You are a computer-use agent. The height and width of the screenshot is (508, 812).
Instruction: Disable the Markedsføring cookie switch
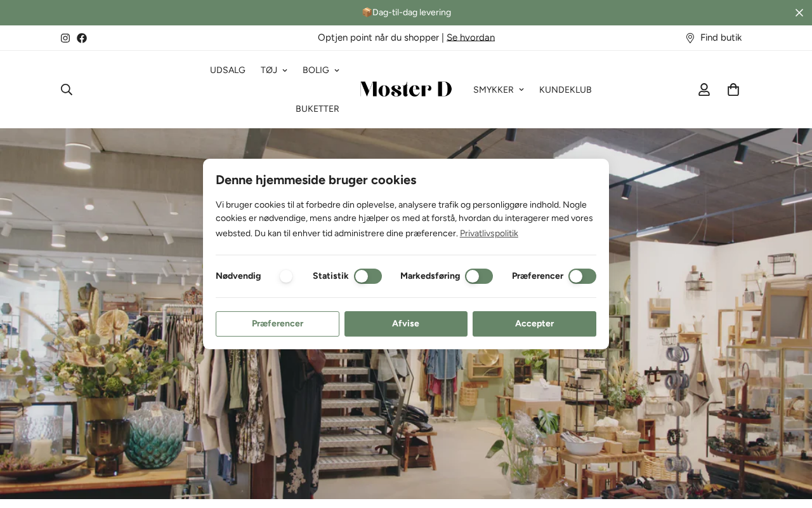(x=479, y=276)
